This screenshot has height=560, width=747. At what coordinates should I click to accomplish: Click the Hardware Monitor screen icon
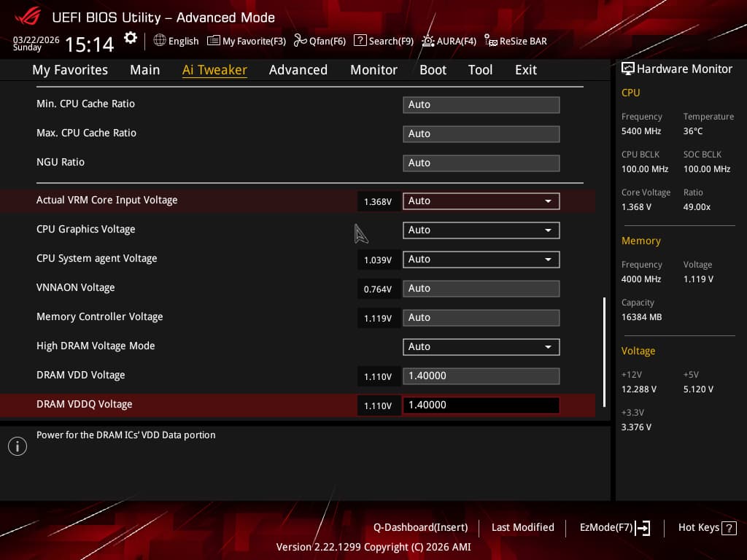[x=628, y=69]
